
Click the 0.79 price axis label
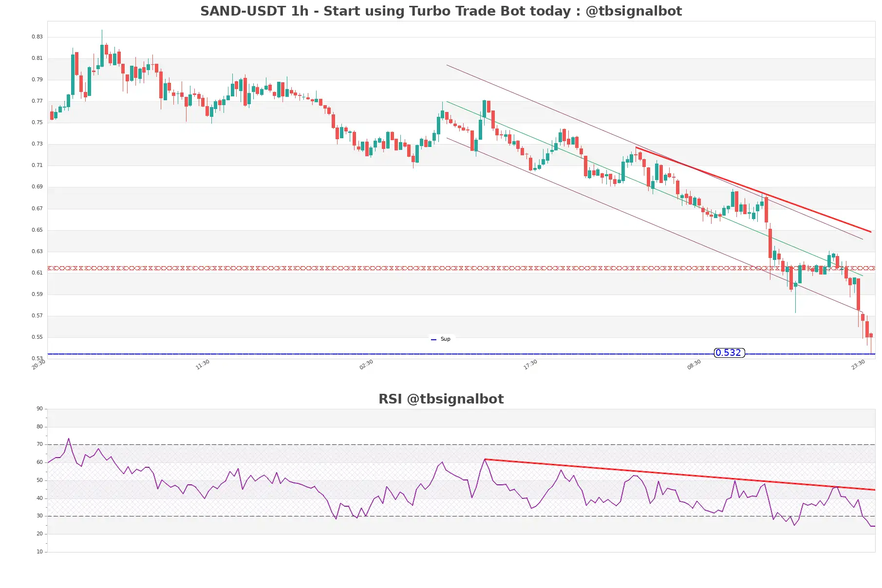[37, 80]
